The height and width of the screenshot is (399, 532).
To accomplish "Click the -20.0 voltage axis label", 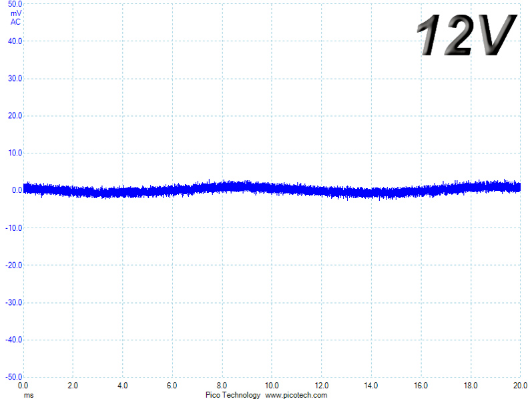I will pos(13,266).
